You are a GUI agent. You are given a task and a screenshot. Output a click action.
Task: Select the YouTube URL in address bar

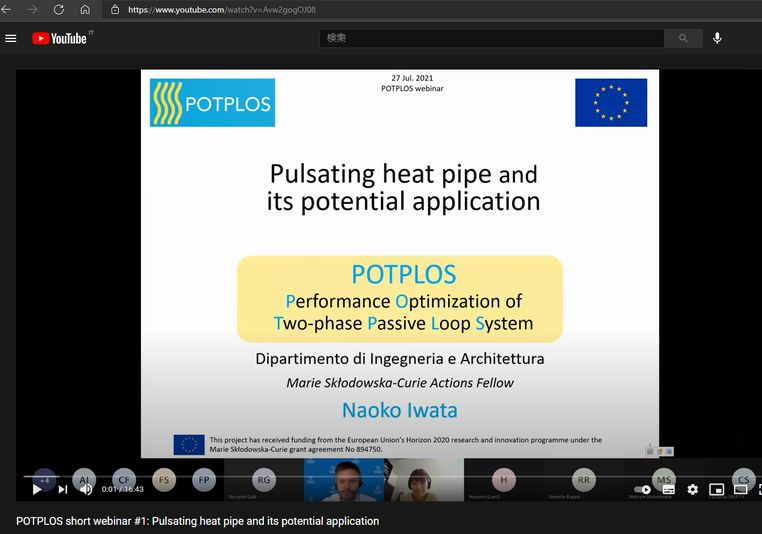pos(222,10)
